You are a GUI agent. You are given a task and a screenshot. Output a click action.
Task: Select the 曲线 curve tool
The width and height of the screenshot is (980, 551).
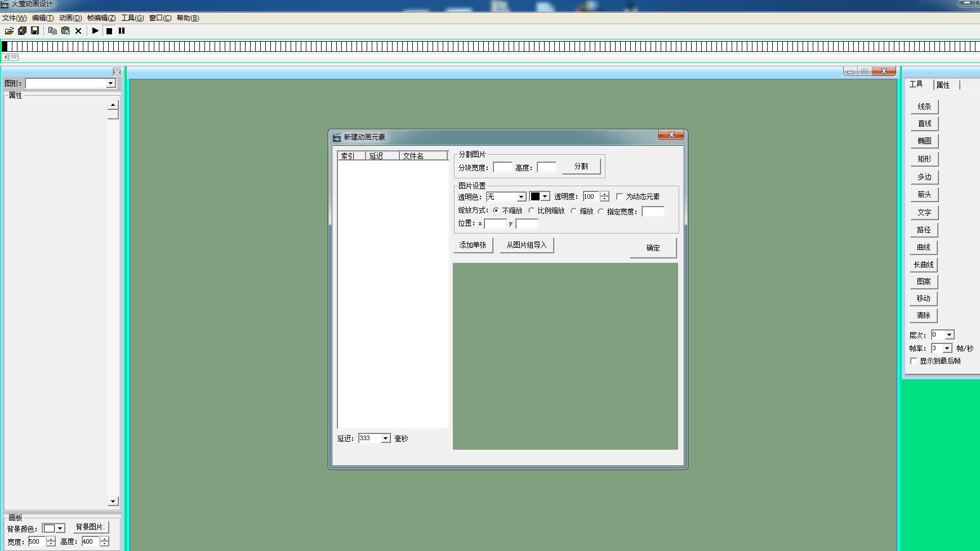[x=924, y=247]
